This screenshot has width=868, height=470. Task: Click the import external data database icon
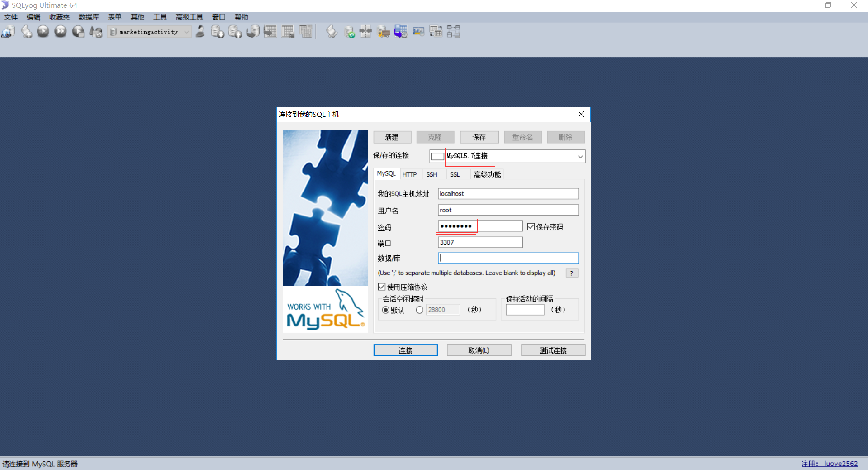218,32
